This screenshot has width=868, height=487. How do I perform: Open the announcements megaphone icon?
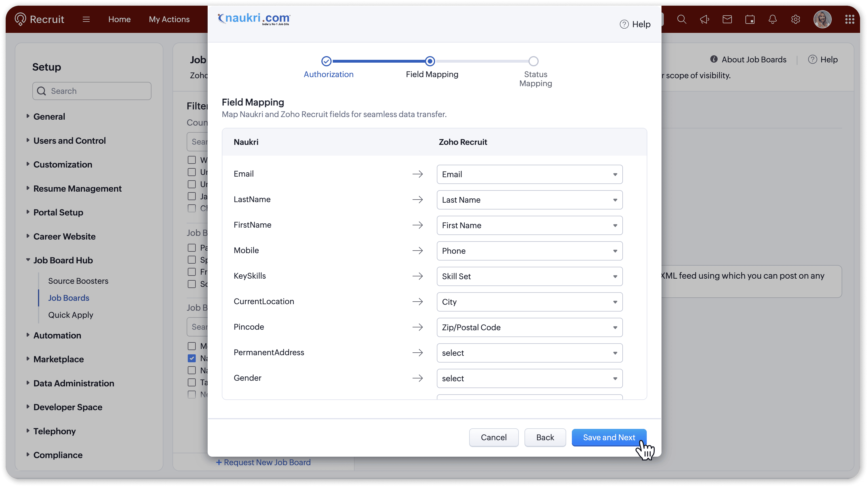[704, 20]
